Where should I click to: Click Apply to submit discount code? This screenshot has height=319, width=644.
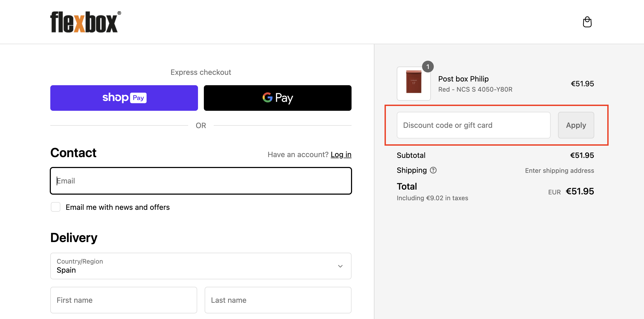pyautogui.click(x=576, y=125)
